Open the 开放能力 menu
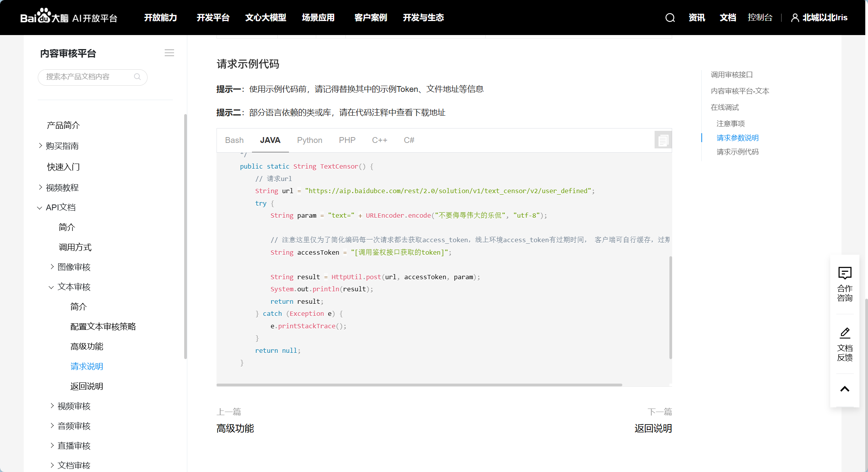Image resolution: width=868 pixels, height=472 pixels. [x=160, y=18]
